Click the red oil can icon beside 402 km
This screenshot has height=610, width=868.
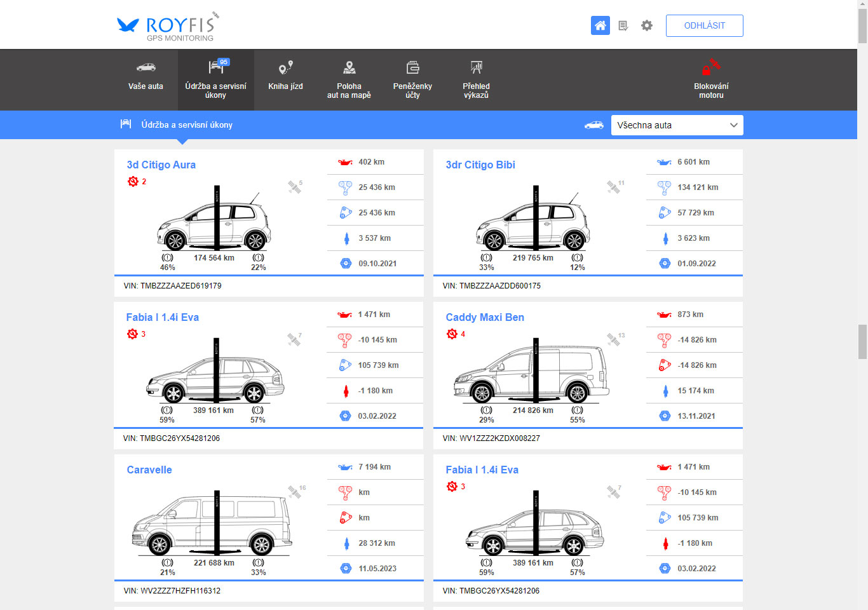(345, 162)
